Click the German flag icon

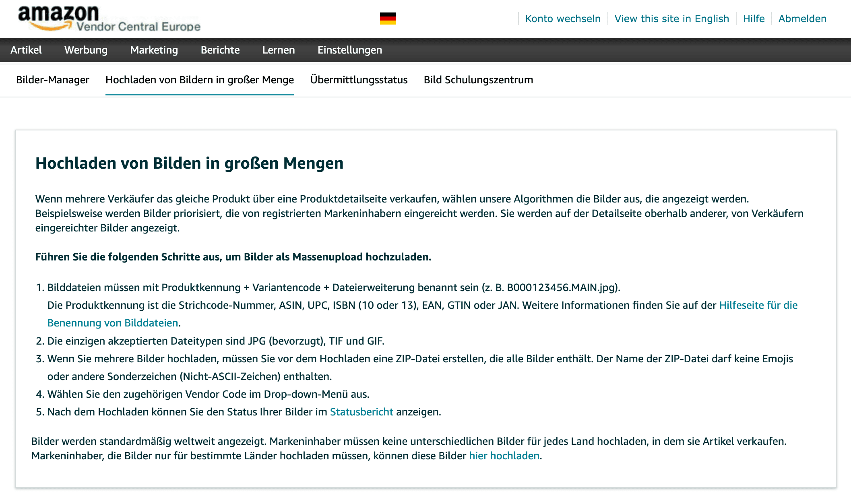(388, 19)
